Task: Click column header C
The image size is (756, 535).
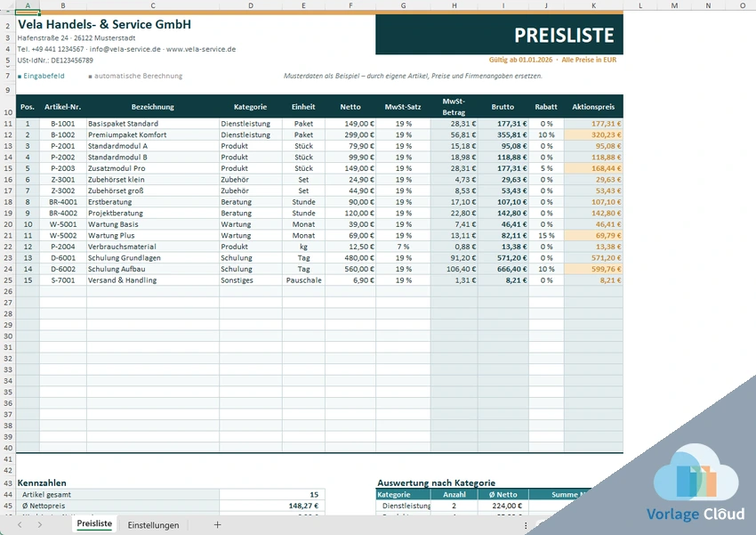Action: (153, 5)
